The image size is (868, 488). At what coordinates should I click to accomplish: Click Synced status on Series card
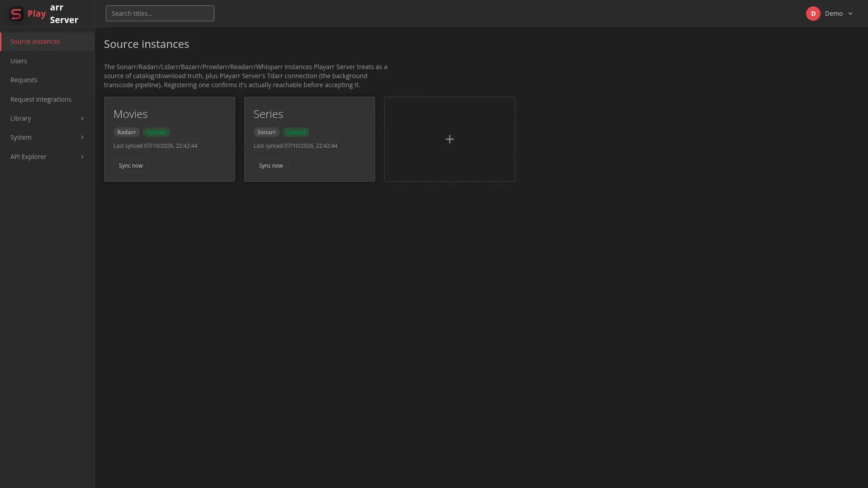296,132
